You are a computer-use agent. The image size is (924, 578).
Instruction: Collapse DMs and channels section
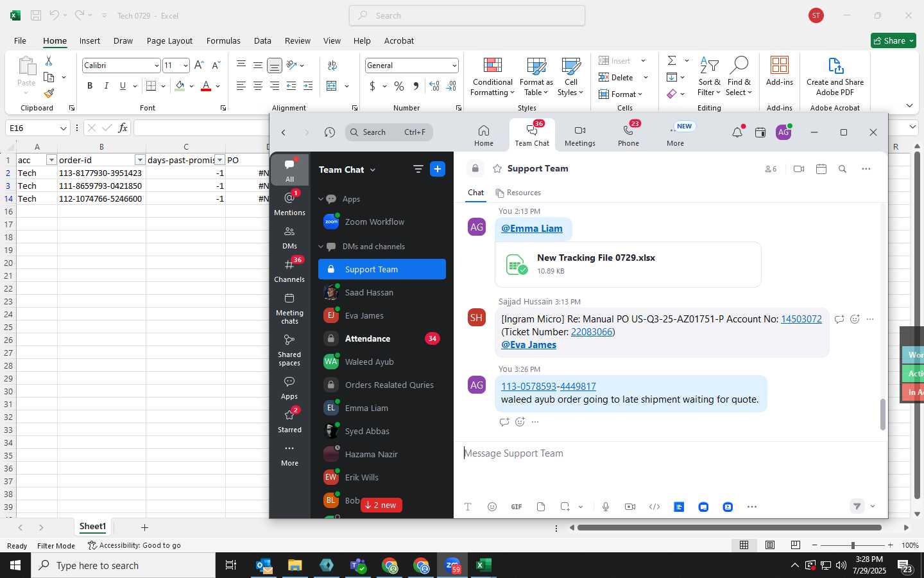321,247
